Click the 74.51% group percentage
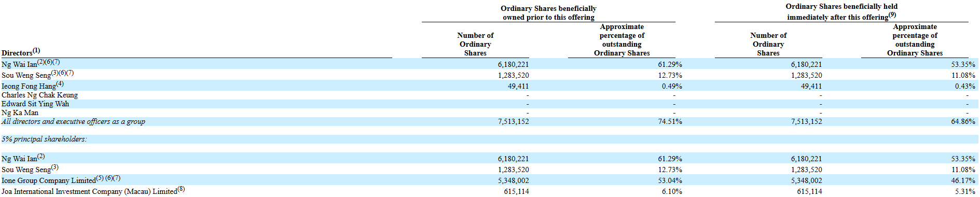 (x=670, y=121)
